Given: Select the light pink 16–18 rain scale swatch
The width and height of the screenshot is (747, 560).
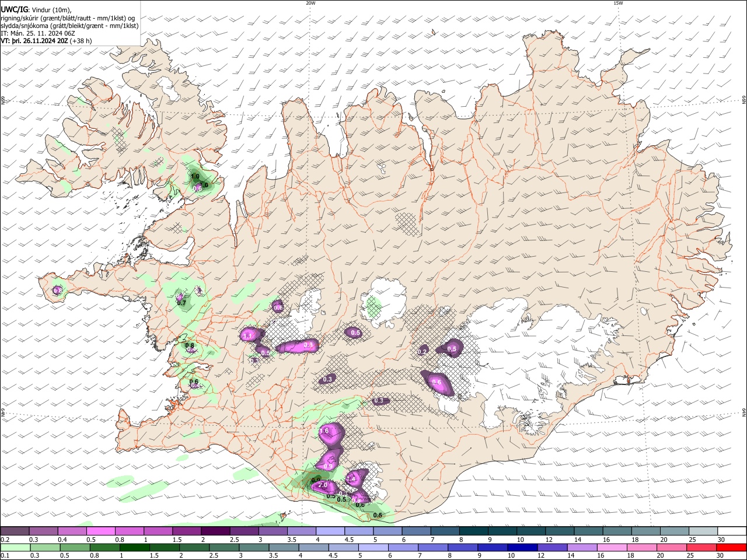Looking at the screenshot, I should pyautogui.click(x=611, y=547).
